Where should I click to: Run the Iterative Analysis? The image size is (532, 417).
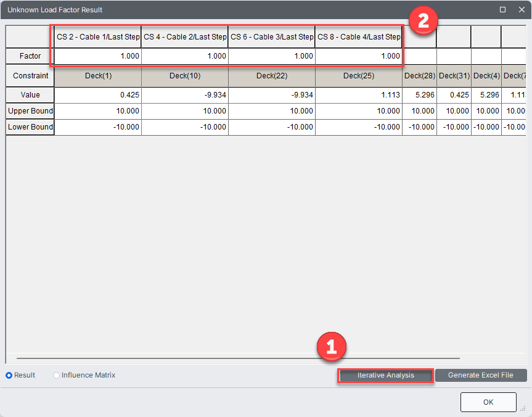tap(385, 375)
